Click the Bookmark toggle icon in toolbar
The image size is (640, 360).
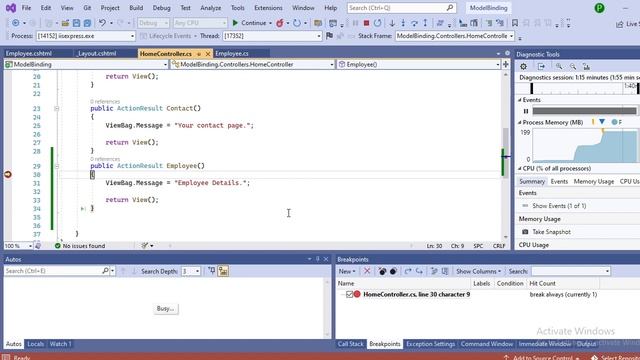(515, 23)
